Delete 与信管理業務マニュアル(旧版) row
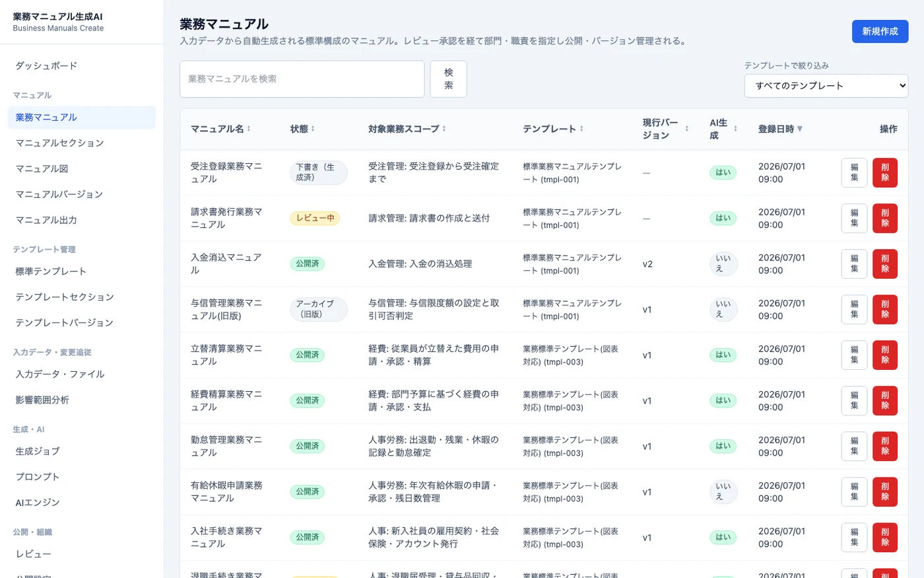Viewport: 924px width, 578px height. [885, 310]
